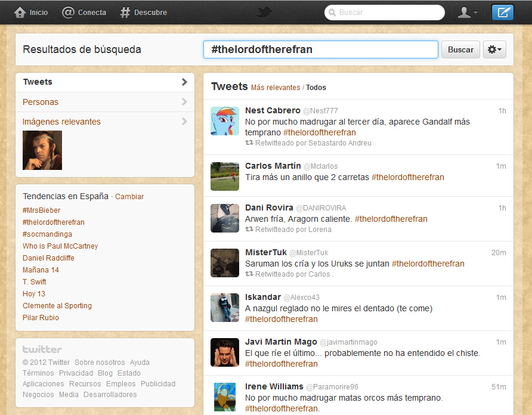The width and height of the screenshot is (532, 415).
Task: Click Javi Martin Mago's avatar
Action: click(x=225, y=352)
